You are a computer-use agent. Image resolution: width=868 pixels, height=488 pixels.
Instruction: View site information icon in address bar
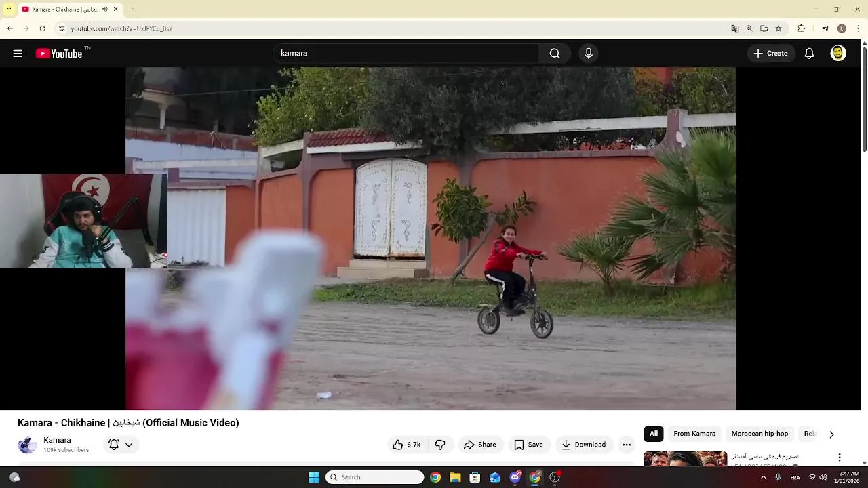pyautogui.click(x=62, y=28)
